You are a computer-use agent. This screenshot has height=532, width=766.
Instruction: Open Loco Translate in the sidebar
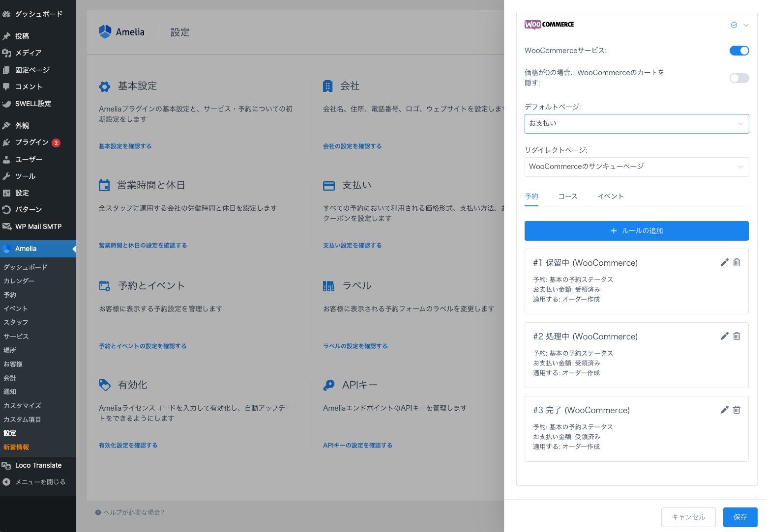(38, 465)
